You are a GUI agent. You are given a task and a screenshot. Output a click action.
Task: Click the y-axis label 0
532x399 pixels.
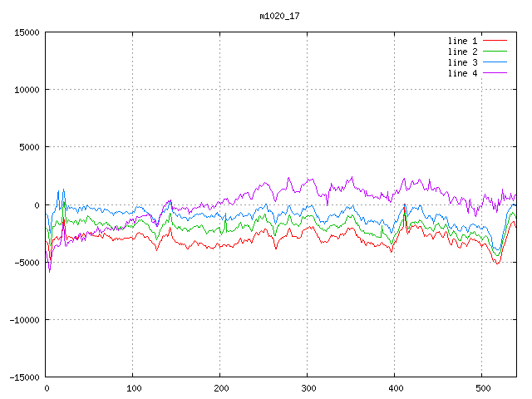point(37,205)
